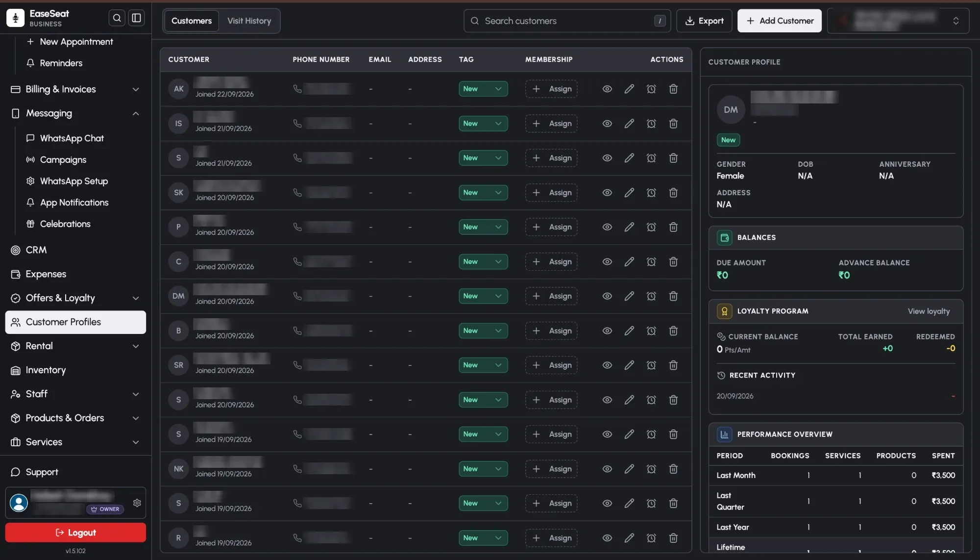Image resolution: width=980 pixels, height=560 pixels.
Task: Edit the R customer with pencil icon
Action: click(629, 538)
